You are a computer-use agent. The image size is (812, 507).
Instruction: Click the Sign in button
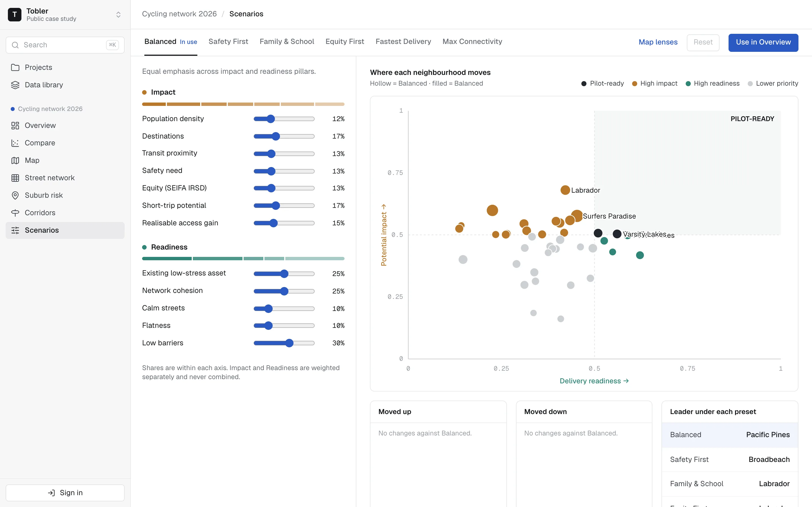tap(65, 493)
